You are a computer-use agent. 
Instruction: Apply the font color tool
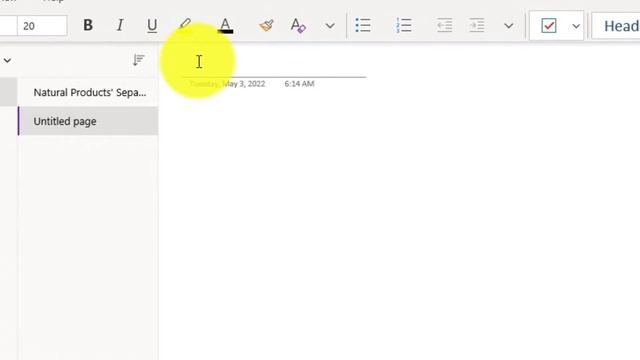tap(225, 25)
